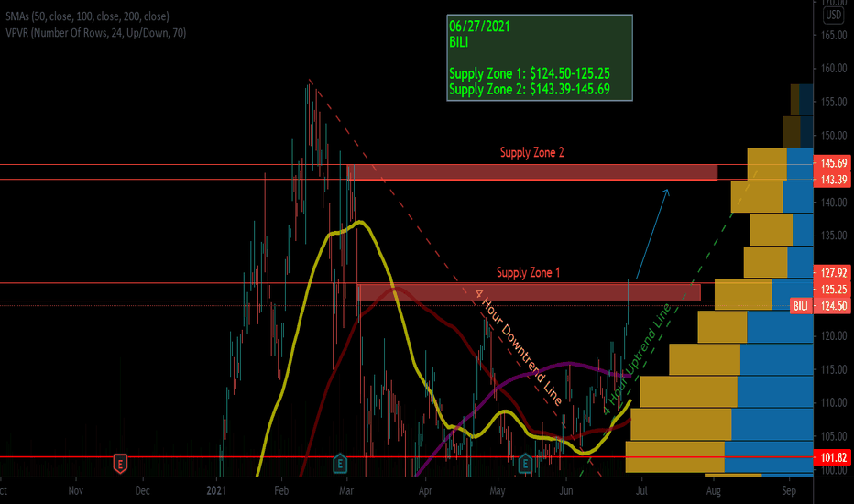This screenshot has height=504, width=854.
Task: Select the blue projection arrow drawing
Action: (x=652, y=234)
